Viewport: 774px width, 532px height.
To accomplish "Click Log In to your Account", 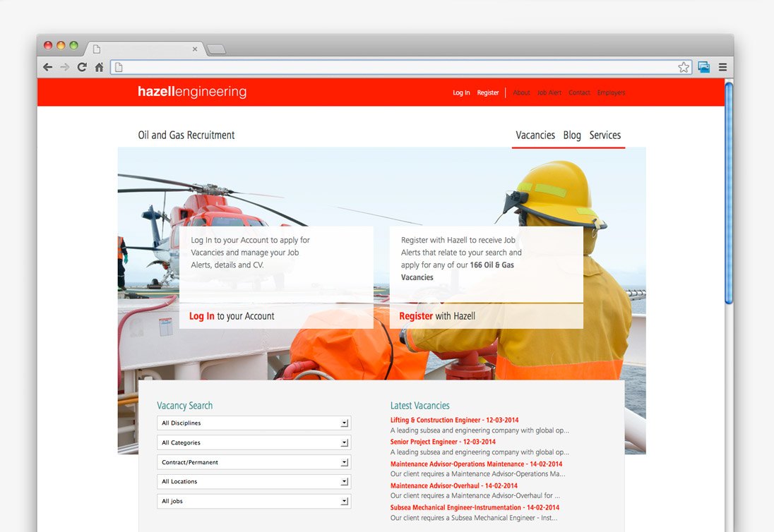I will pos(232,316).
